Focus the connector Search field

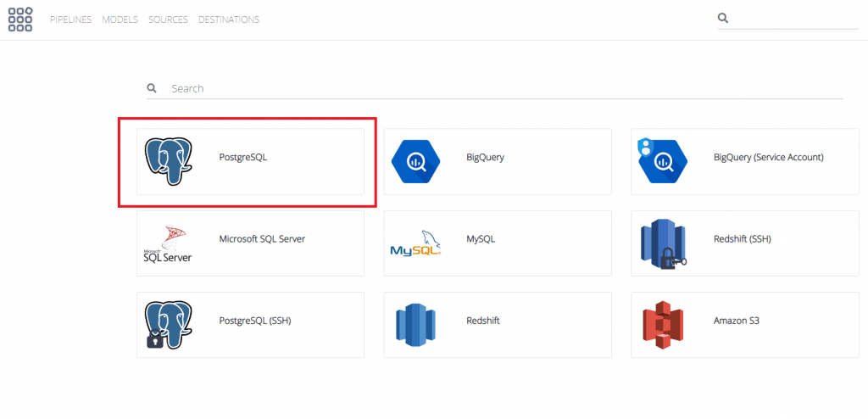500,88
